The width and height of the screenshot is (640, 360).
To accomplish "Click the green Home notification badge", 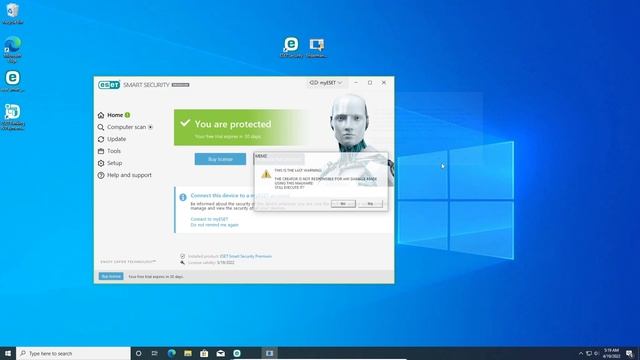I will click(x=127, y=115).
